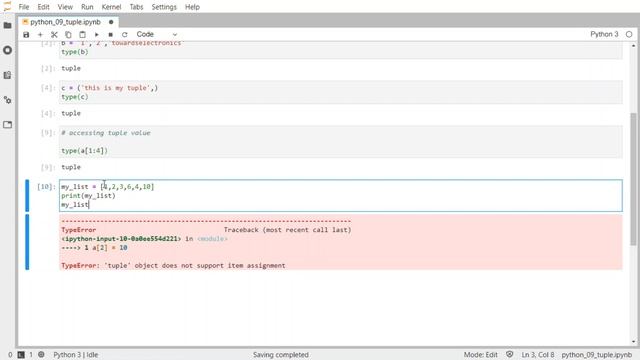The image size is (640, 360).
Task: Click the kernel count gear icon in status bar
Action: [41, 355]
